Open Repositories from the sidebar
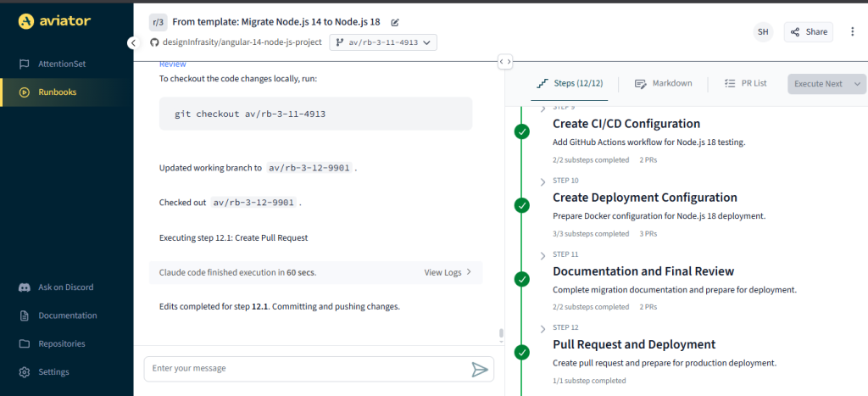The height and width of the screenshot is (396, 868). point(61,343)
